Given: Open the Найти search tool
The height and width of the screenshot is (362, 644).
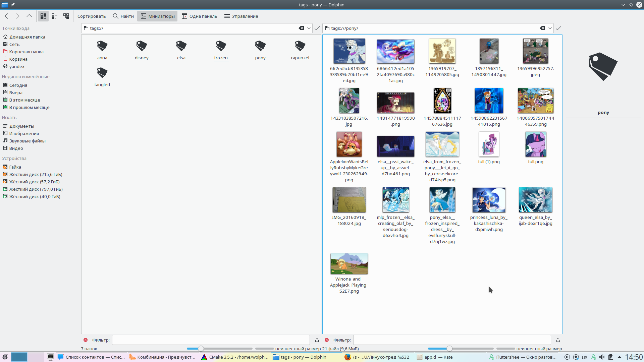Looking at the screenshot, I should click(x=123, y=16).
